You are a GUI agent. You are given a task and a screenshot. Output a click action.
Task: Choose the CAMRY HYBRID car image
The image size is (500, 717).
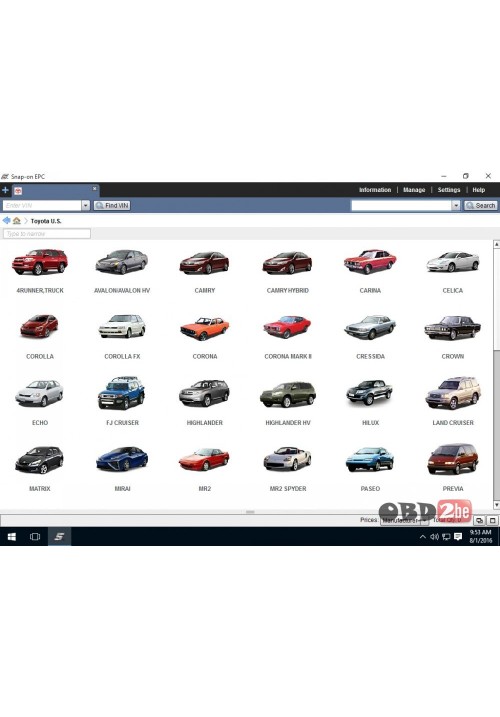(287, 263)
